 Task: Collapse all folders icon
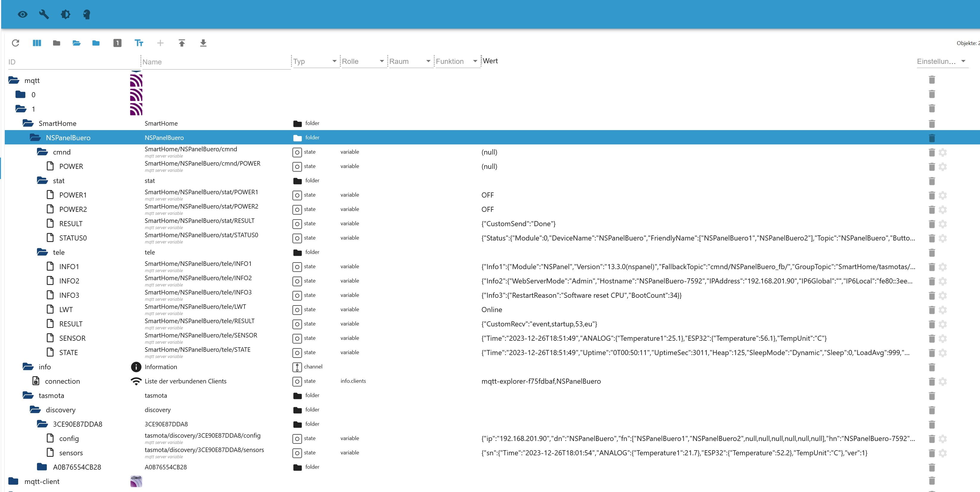56,43
